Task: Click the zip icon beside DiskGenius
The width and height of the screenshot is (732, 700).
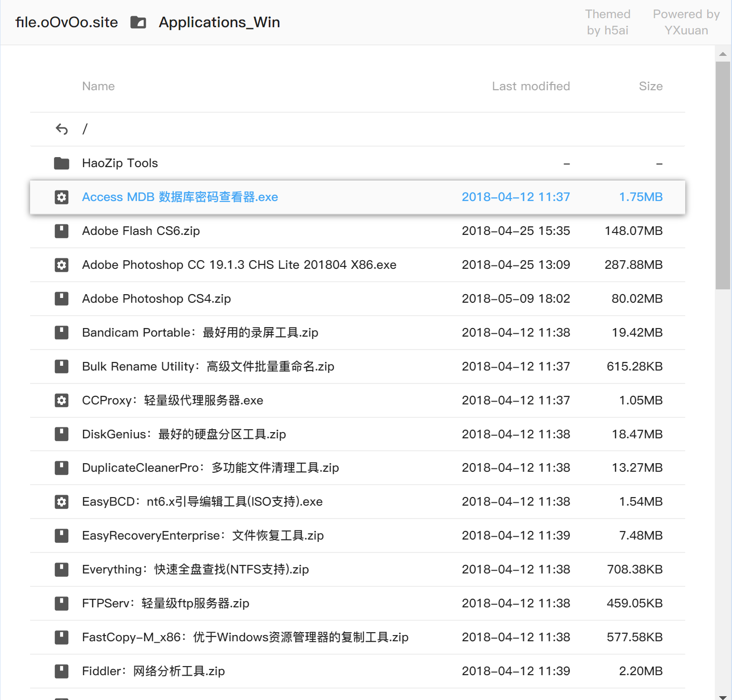Action: (x=62, y=434)
